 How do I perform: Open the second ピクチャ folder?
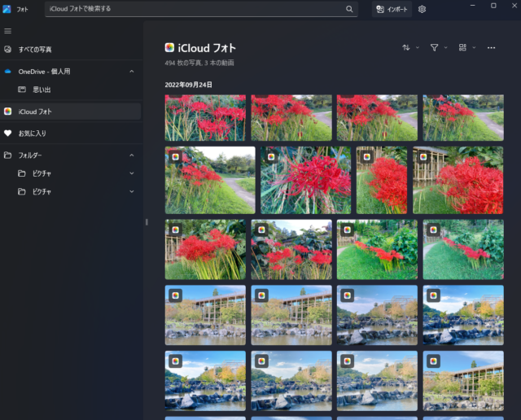71,191
